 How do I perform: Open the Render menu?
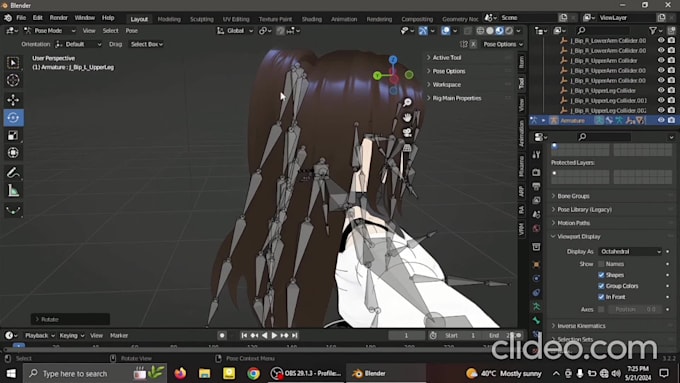(59, 18)
